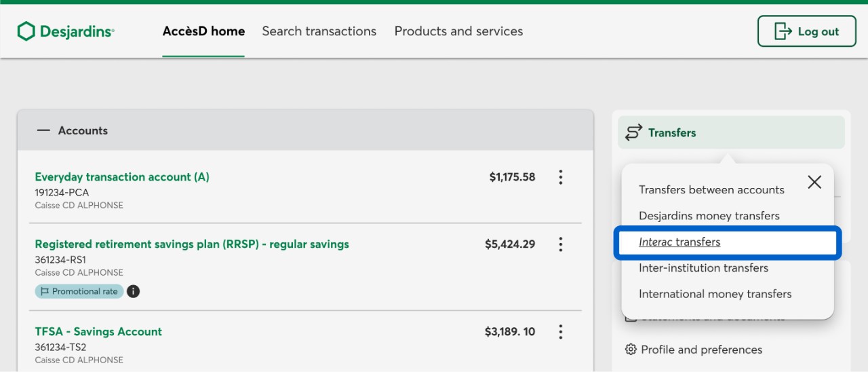Screen dimensions: 868x372
Task: Select Transfers between accounts
Action: click(711, 190)
